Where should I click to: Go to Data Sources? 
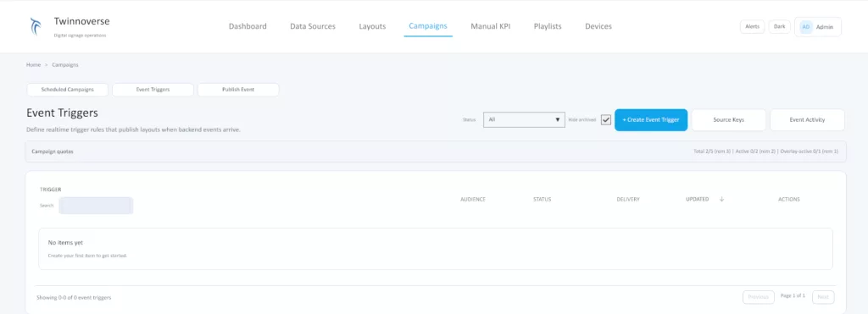click(x=313, y=26)
